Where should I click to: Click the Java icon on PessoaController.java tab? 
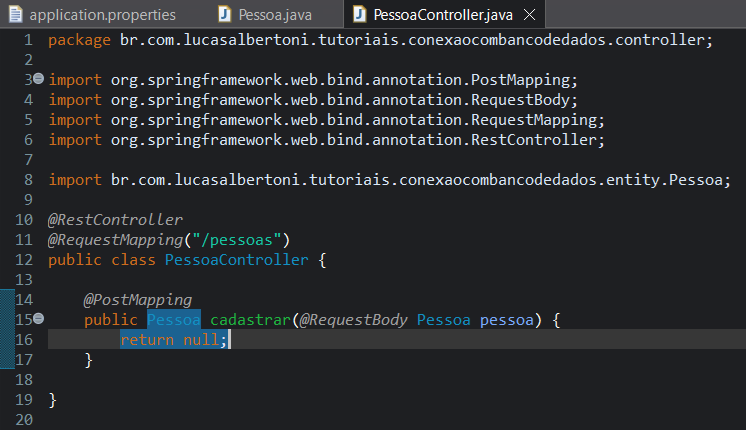(x=360, y=15)
